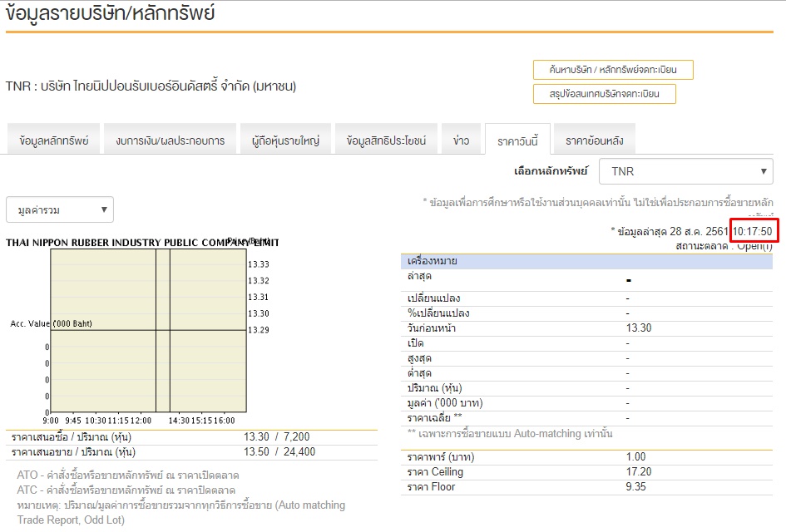Screen dimensions: 786x532
Task: Click the สรุปข้อสนเทศบริษัทจดทะเบียน button
Action: pos(605,94)
